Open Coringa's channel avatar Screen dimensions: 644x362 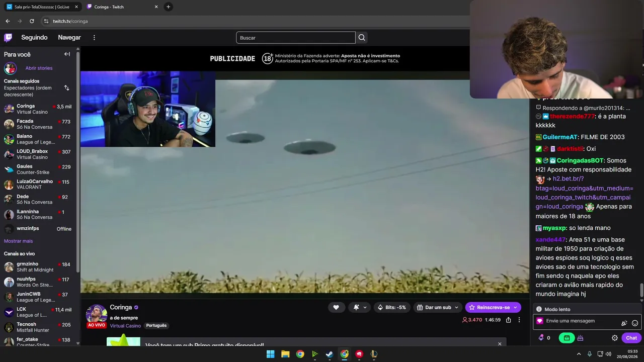(96, 314)
